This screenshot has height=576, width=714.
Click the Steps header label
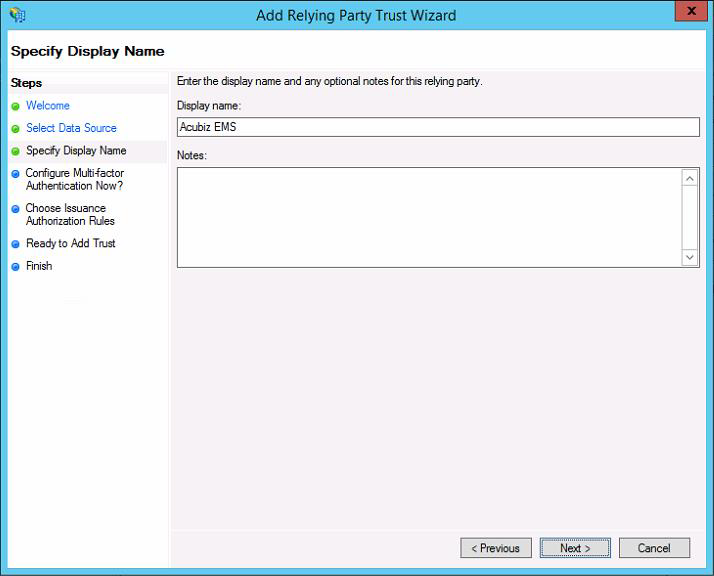[x=26, y=83]
